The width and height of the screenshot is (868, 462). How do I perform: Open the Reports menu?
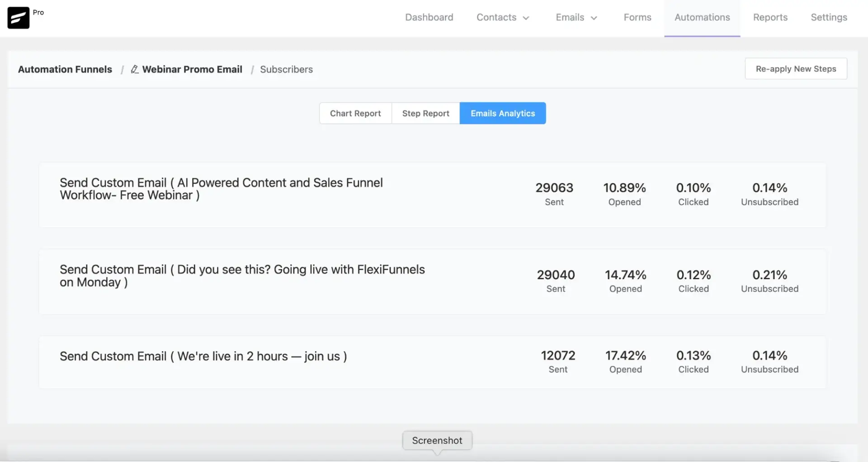pos(770,17)
